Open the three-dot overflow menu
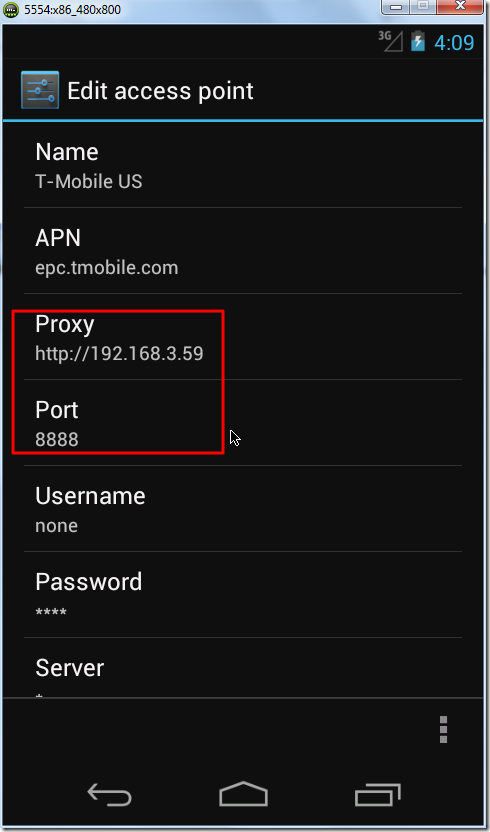 pos(443,730)
